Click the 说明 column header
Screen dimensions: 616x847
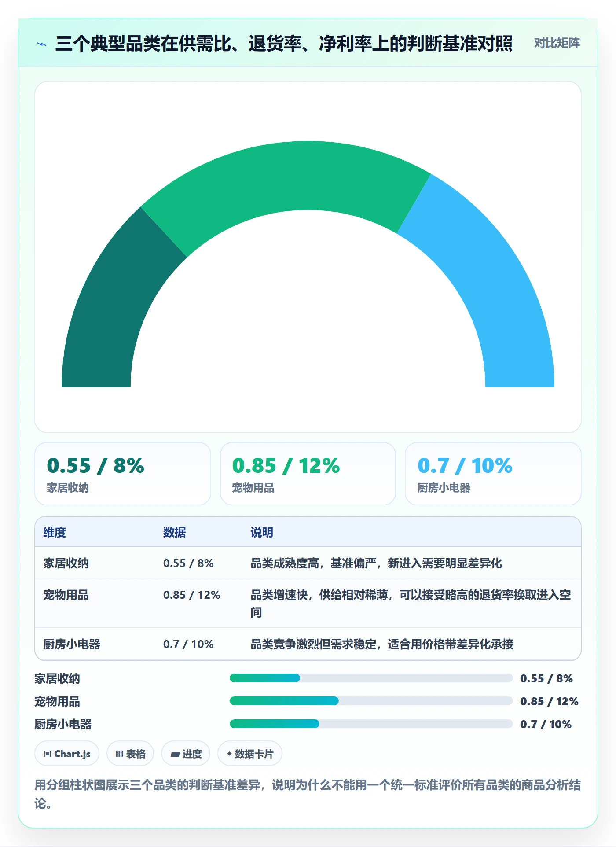262,532
